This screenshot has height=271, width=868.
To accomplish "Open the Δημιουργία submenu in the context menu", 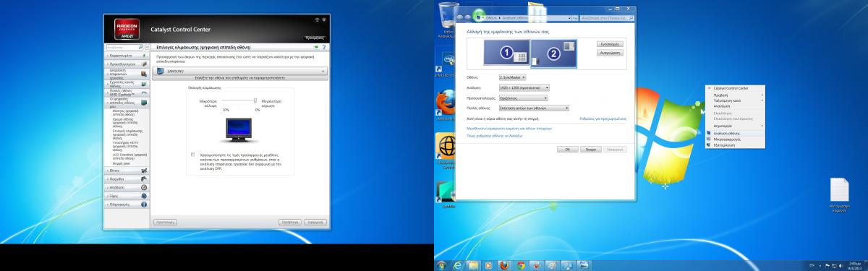I will click(734, 125).
